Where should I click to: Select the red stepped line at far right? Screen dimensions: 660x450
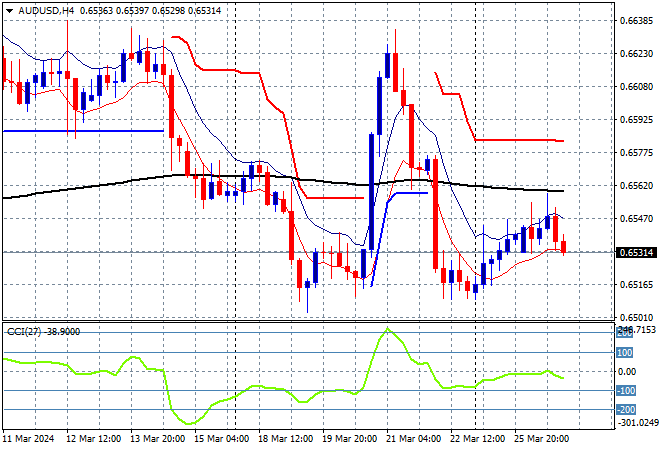click(x=520, y=140)
